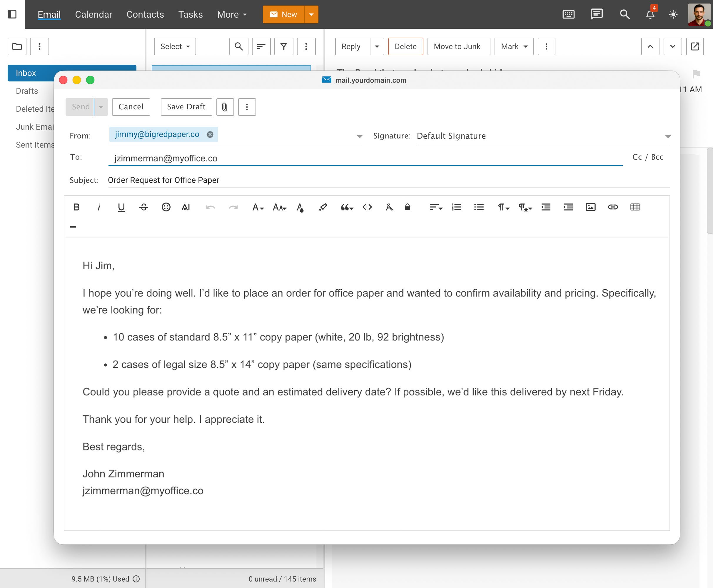Click the attach file paperclip icon
The width and height of the screenshot is (713, 588).
pos(225,107)
